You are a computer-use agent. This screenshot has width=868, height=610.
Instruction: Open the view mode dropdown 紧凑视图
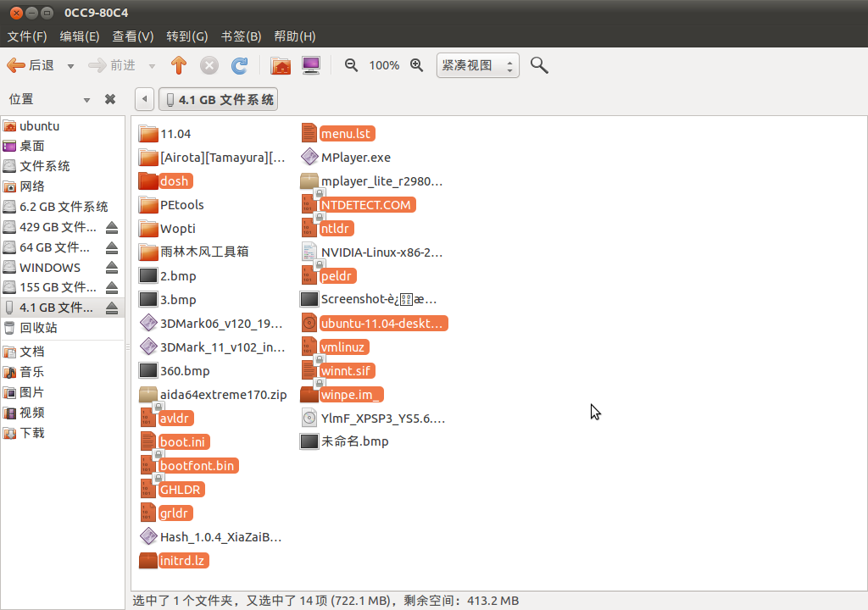coord(478,65)
